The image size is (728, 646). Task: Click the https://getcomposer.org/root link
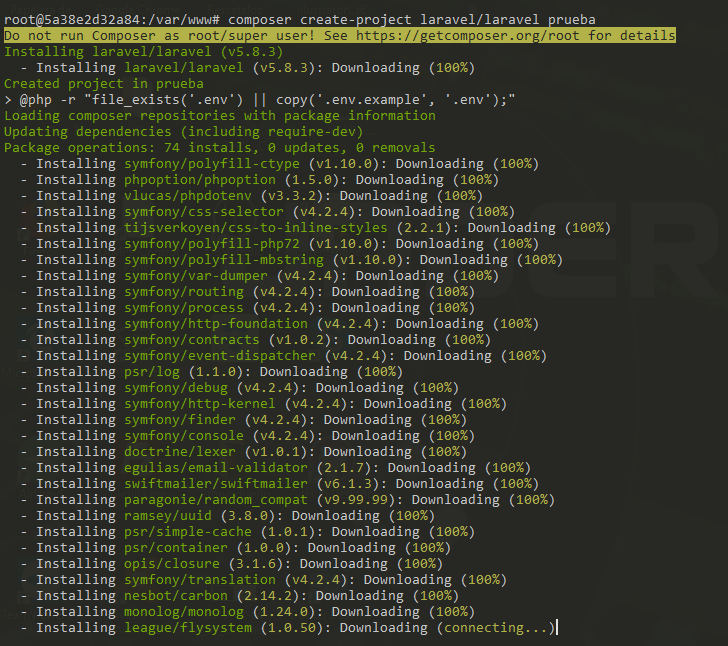pyautogui.click(x=468, y=36)
